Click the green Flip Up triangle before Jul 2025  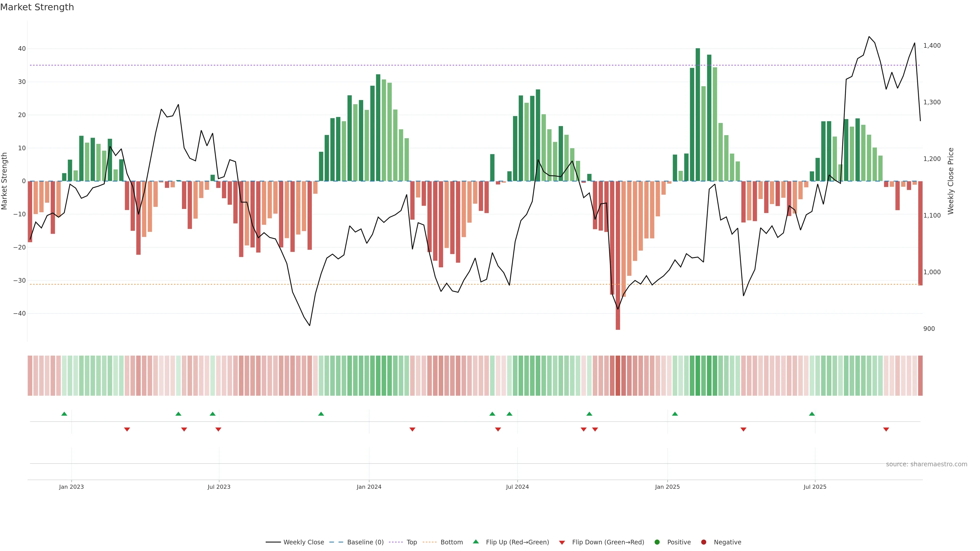point(812,414)
